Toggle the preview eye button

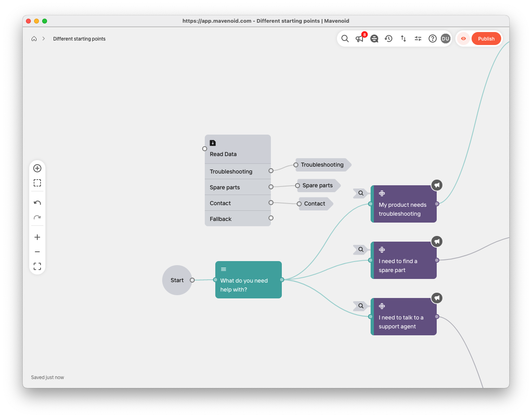point(463,39)
